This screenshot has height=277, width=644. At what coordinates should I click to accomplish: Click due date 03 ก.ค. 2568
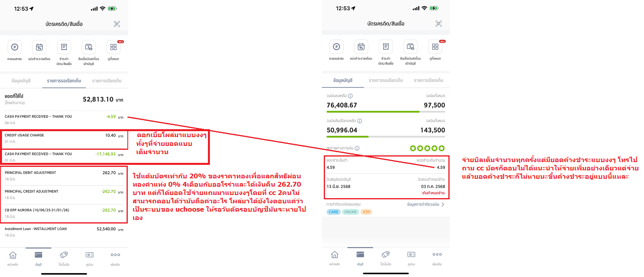click(433, 186)
